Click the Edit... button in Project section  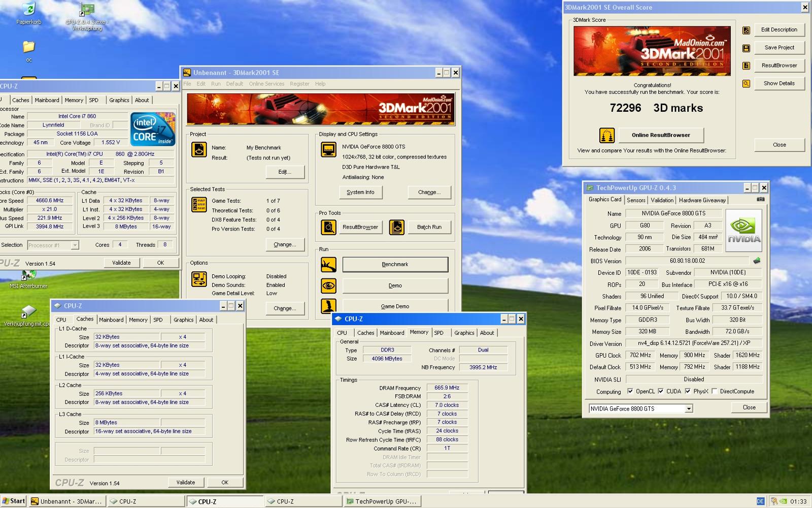[x=285, y=172]
